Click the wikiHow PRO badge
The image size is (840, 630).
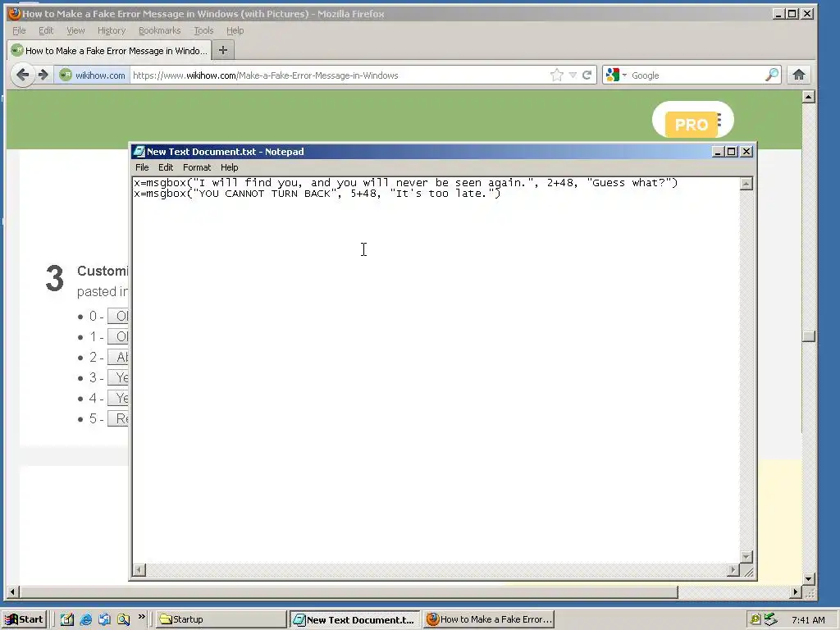coord(691,125)
